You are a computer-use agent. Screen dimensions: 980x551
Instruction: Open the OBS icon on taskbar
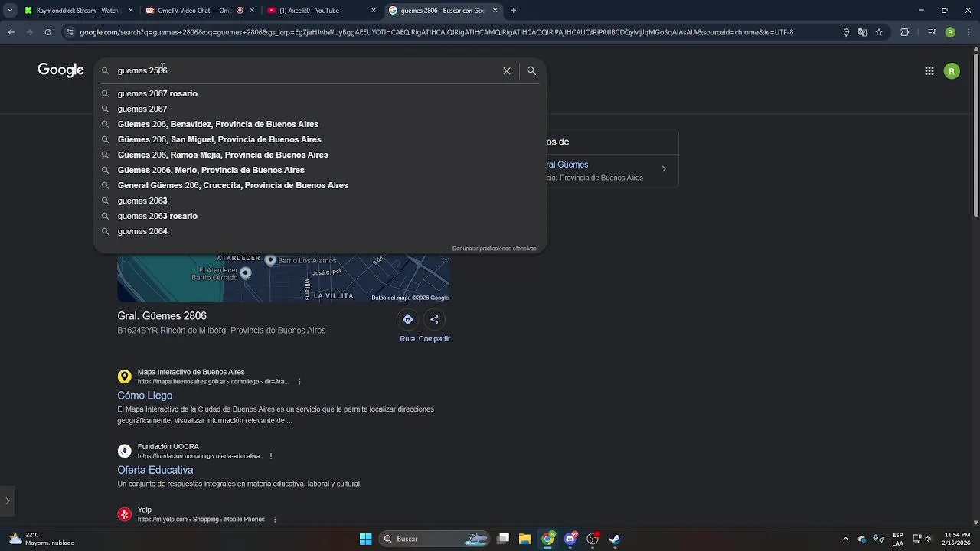click(x=592, y=539)
